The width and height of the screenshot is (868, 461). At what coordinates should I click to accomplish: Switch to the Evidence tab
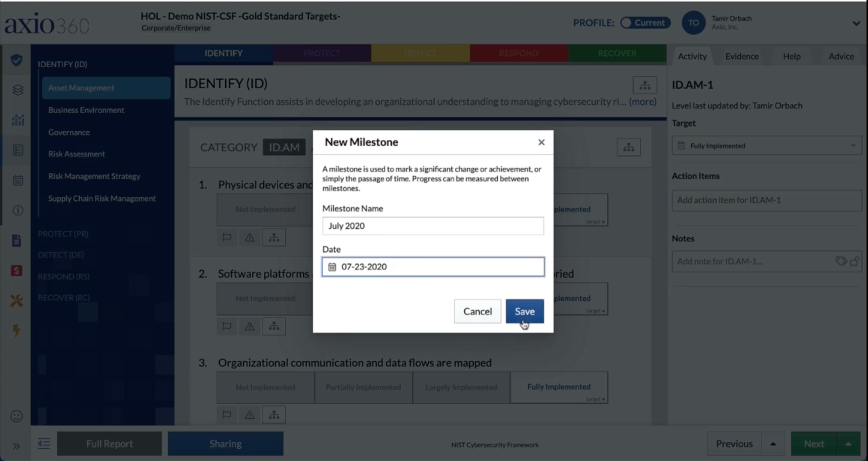pos(742,56)
